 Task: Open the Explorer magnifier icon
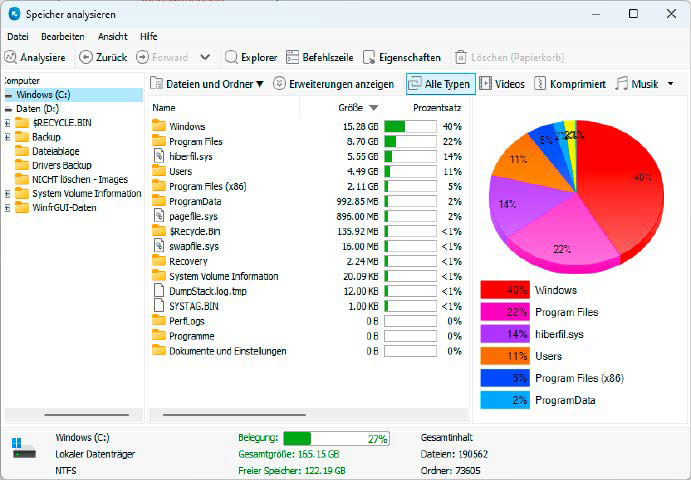(x=231, y=57)
